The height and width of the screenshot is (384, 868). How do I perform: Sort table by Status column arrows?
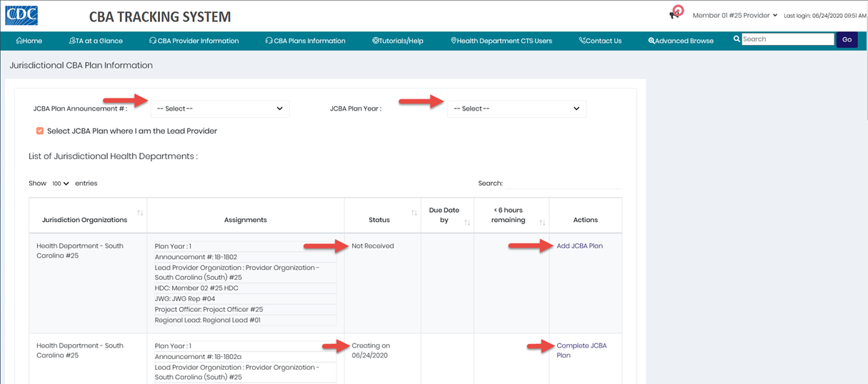pos(414,213)
